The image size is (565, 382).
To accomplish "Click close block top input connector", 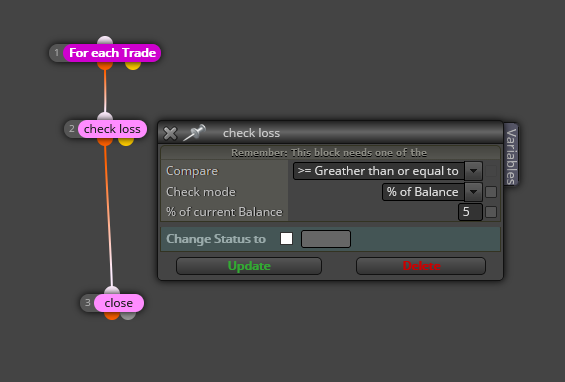I will click(x=112, y=290).
